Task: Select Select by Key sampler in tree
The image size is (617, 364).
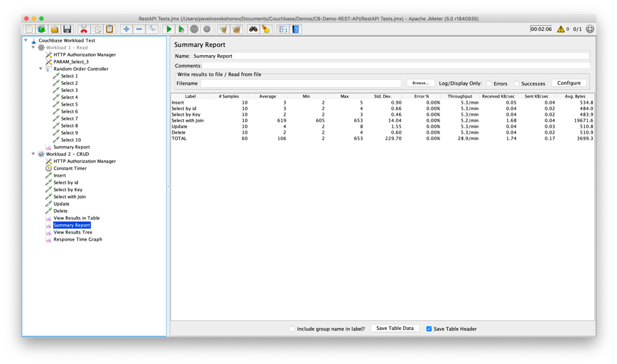Action: tap(68, 189)
